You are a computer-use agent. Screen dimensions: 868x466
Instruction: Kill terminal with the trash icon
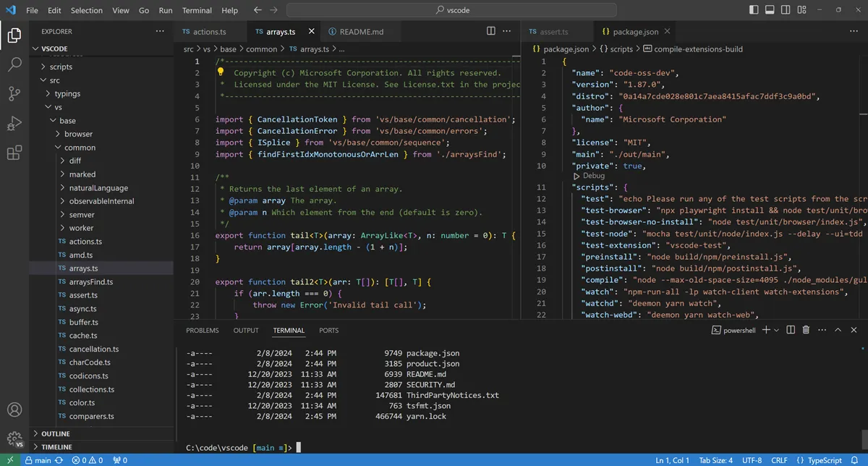(x=805, y=330)
